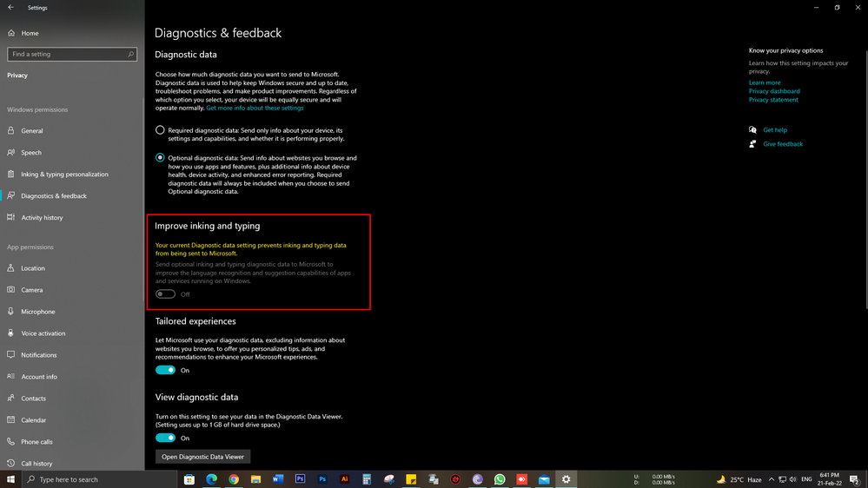Open Microsoft Word from taskbar
Screen dimensions: 868x488
click(x=278, y=479)
